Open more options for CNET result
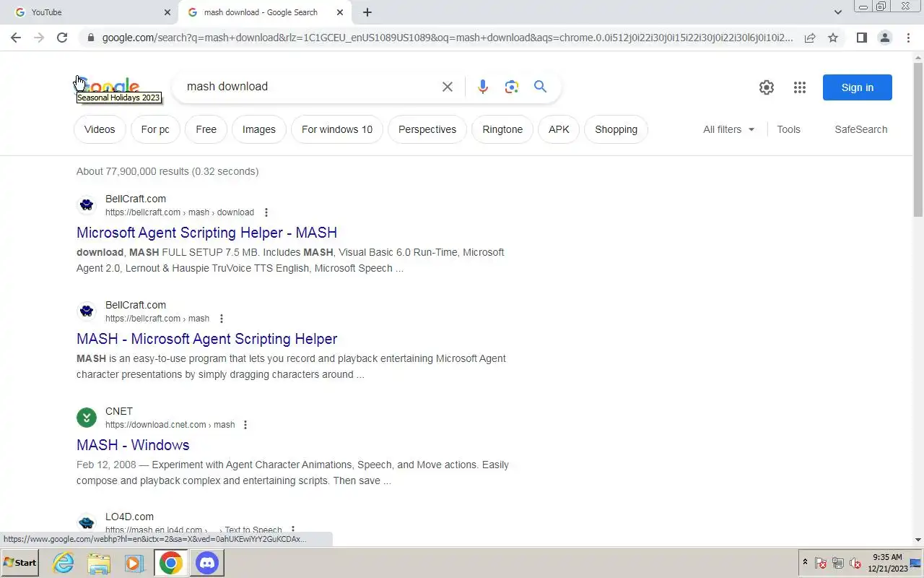Screen dimensions: 924x578 coord(245,425)
